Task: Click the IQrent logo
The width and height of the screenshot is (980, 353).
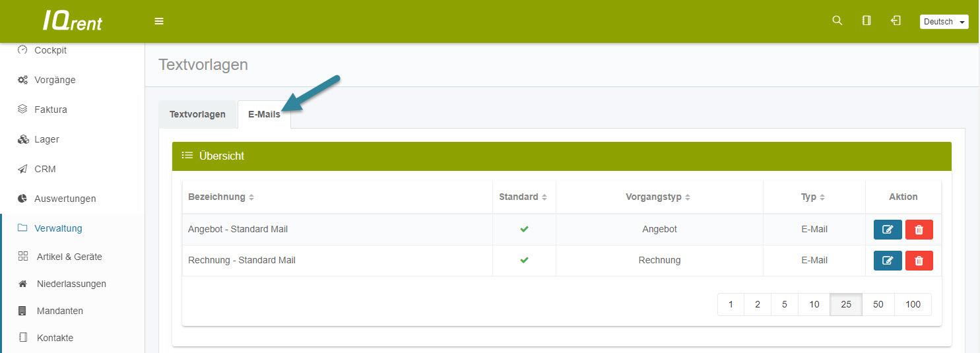Action: 73,21
